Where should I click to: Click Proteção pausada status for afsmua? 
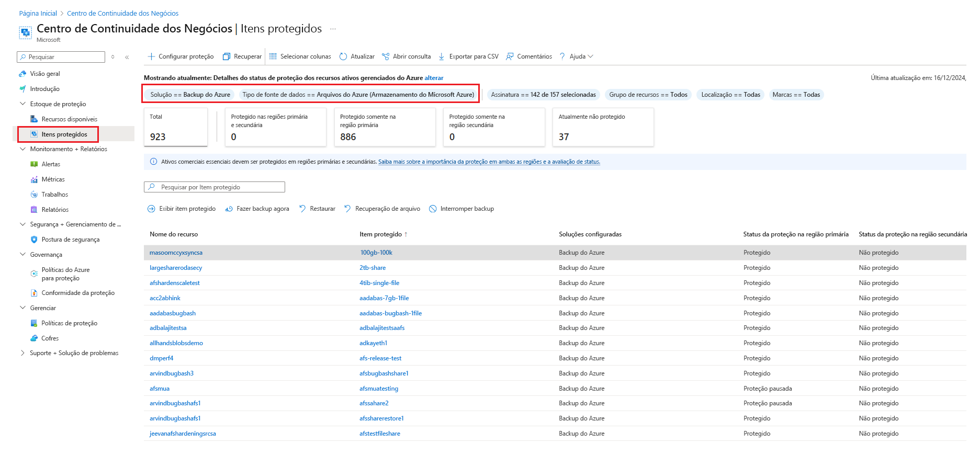tap(768, 389)
